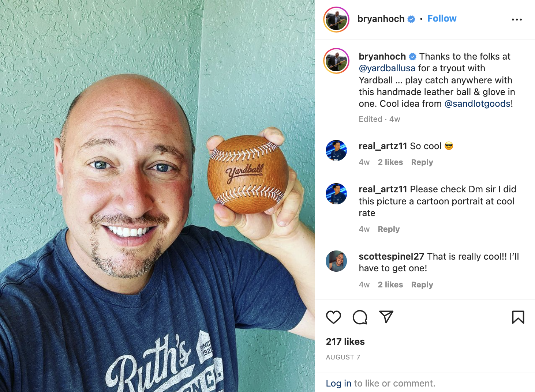This screenshot has height=392, width=535.
Task: View likes on scottespinel27's comment
Action: tap(390, 285)
